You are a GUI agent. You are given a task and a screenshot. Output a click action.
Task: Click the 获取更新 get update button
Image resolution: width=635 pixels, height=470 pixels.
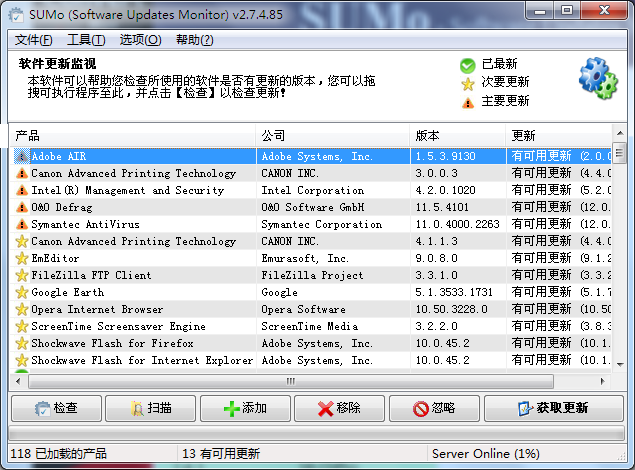pos(554,408)
